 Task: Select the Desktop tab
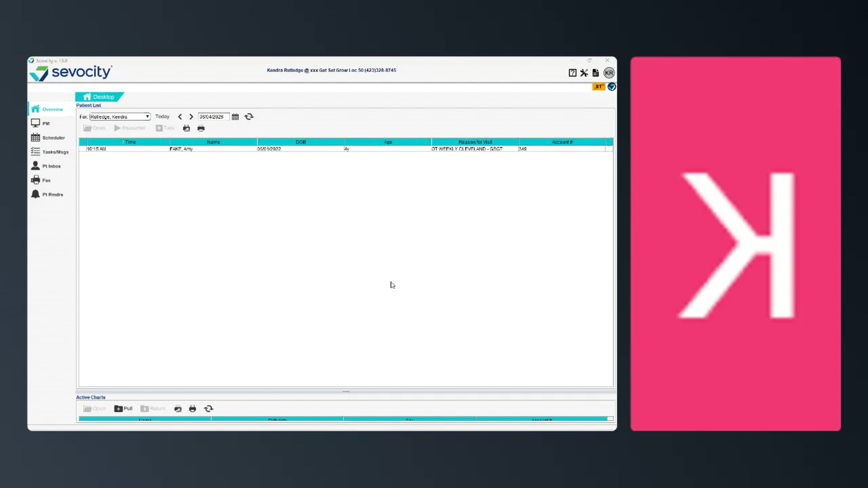pos(99,97)
